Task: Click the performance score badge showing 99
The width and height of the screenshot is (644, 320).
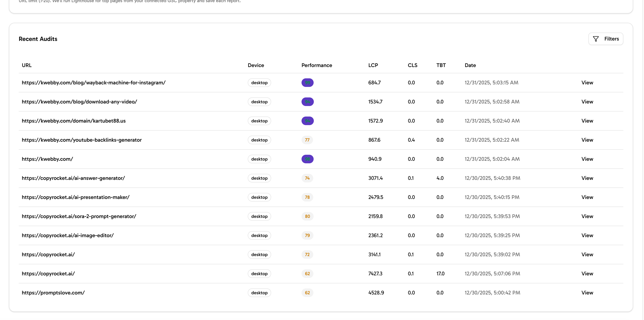Action: click(x=307, y=82)
